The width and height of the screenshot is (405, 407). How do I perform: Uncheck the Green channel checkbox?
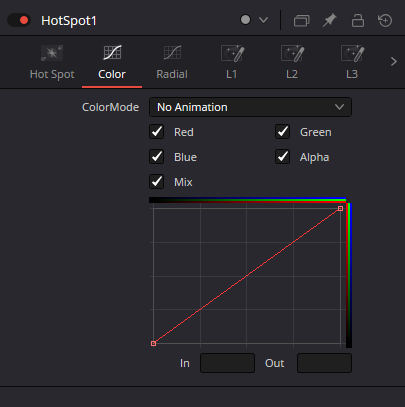click(283, 132)
